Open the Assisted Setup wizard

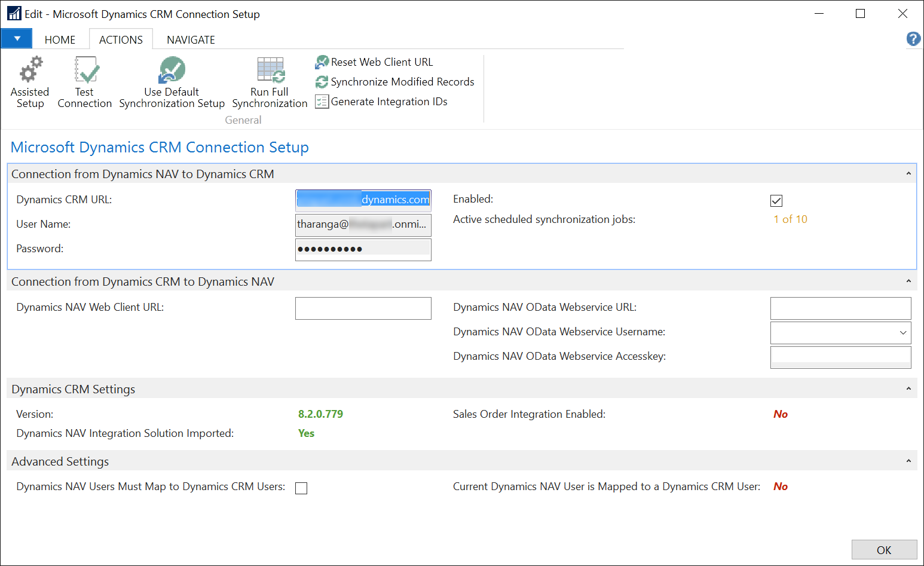30,82
